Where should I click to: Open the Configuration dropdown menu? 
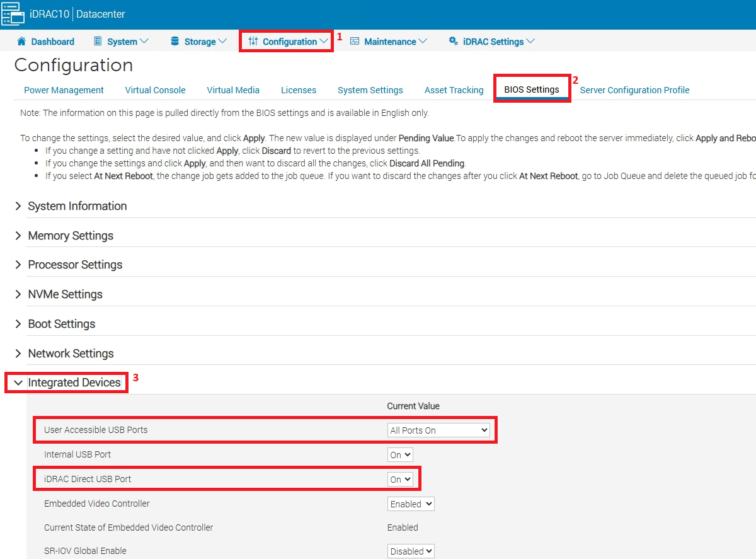tap(289, 42)
